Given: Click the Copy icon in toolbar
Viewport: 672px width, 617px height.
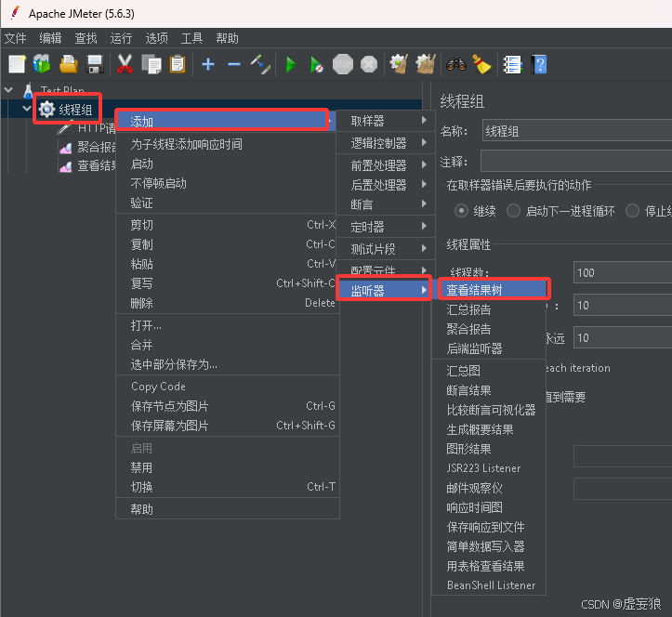Looking at the screenshot, I should pyautogui.click(x=152, y=65).
